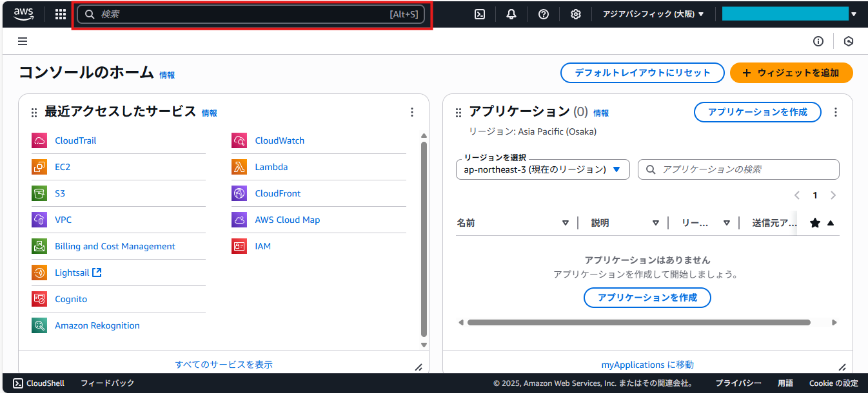868x393 pixels.
Task: Open Cookie の設定 footer link
Action: [834, 383]
